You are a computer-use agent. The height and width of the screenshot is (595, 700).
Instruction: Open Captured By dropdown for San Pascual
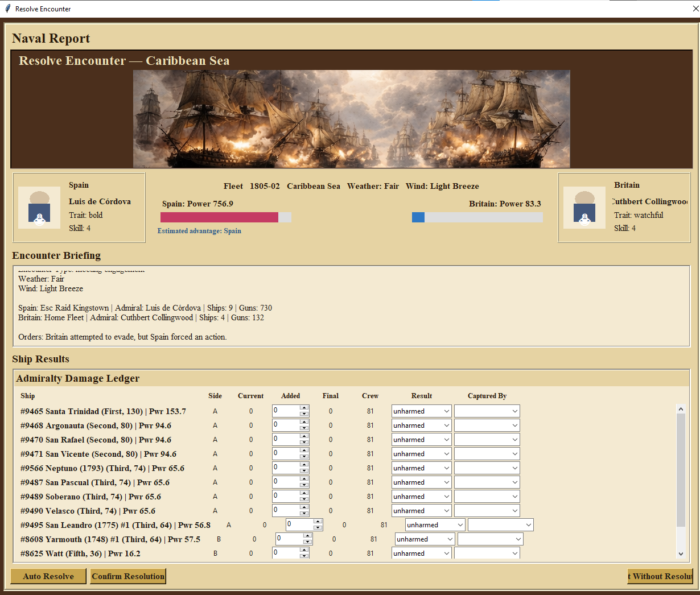pos(487,482)
